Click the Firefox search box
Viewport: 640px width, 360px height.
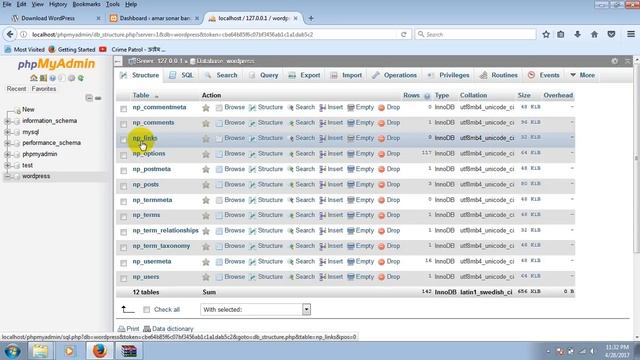[476, 34]
